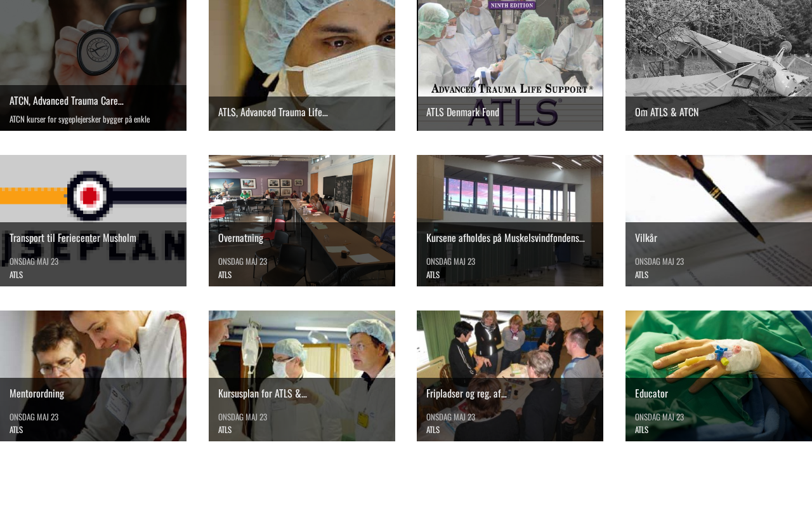Screen dimensions: 812x508
Task: Click the hand with IV cannula thumbnail
Action: (719, 344)
